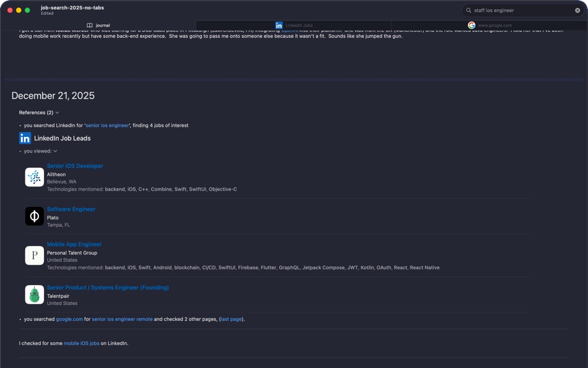Click the 'staff ios engineer' search field
588x368 pixels.
click(x=523, y=11)
